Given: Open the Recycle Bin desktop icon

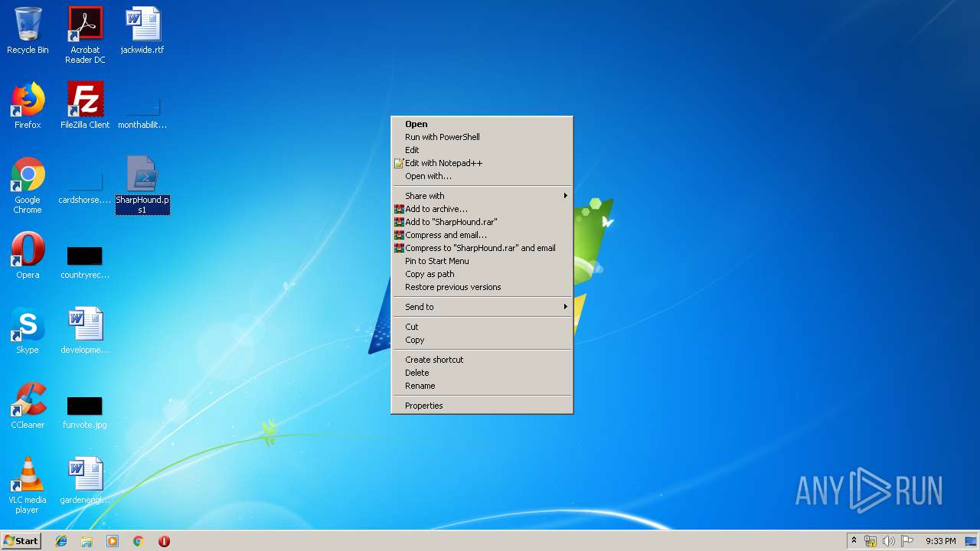Looking at the screenshot, I should (x=28, y=31).
